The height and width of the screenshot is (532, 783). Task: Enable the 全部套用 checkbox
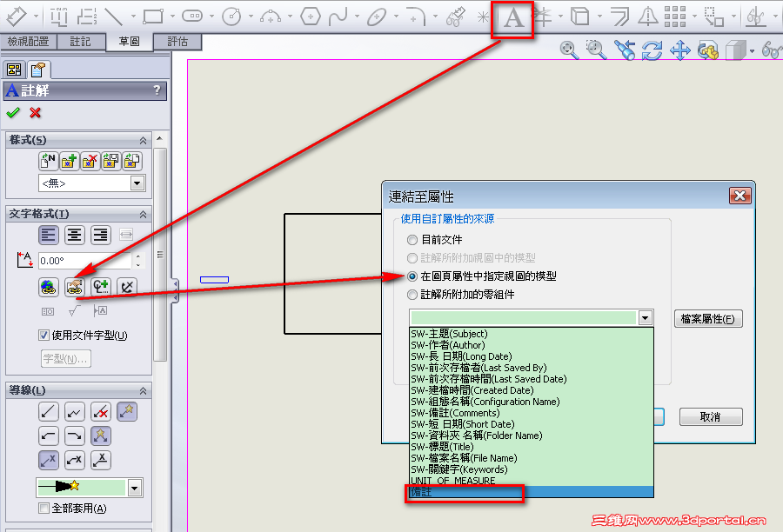(x=43, y=508)
